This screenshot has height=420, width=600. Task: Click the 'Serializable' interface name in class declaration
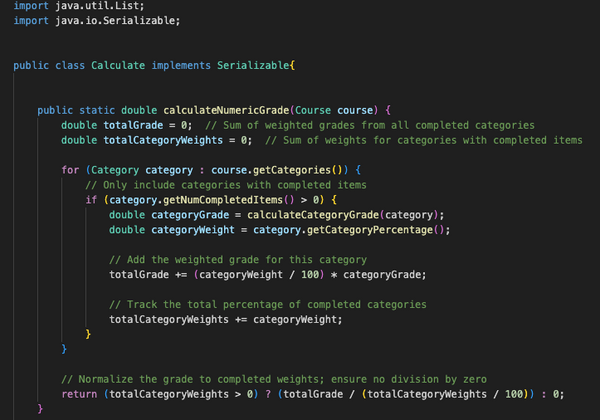click(253, 65)
